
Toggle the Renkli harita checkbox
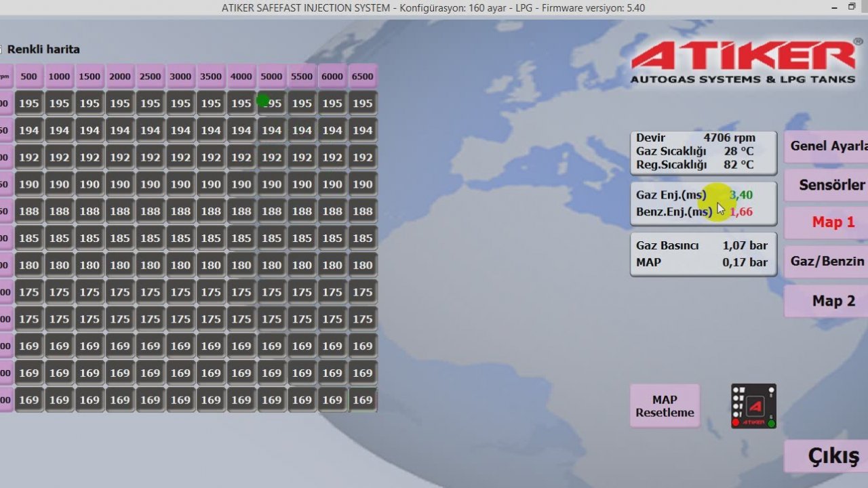[1, 49]
